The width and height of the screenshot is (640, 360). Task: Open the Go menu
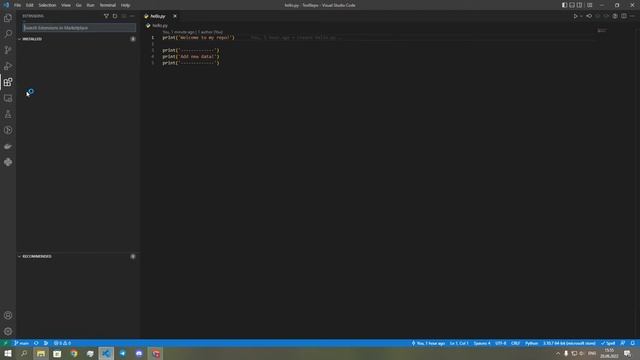[x=78, y=5]
